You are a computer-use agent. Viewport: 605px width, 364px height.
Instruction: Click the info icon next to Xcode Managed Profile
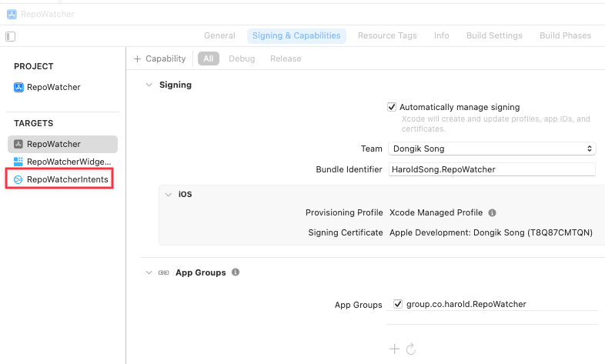[x=492, y=213]
